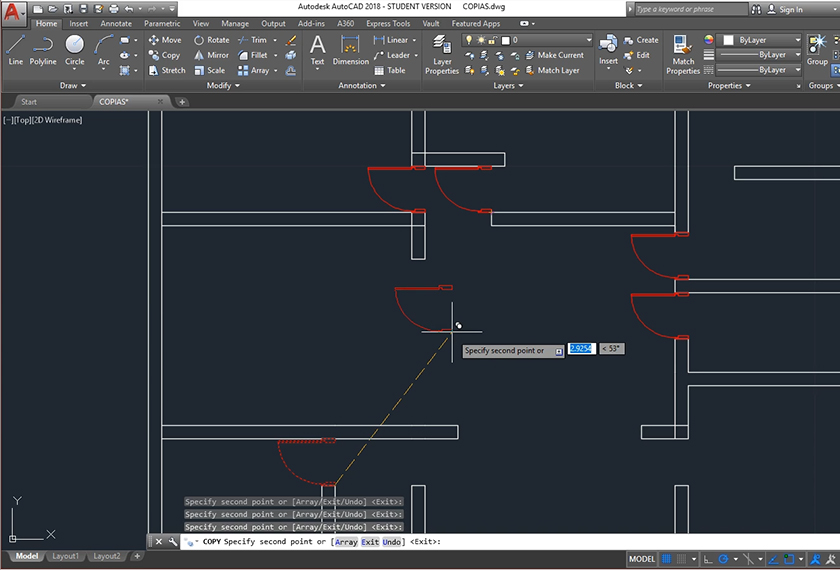Click the keyword search field
Viewport: 840px width, 570px height.
point(691,9)
